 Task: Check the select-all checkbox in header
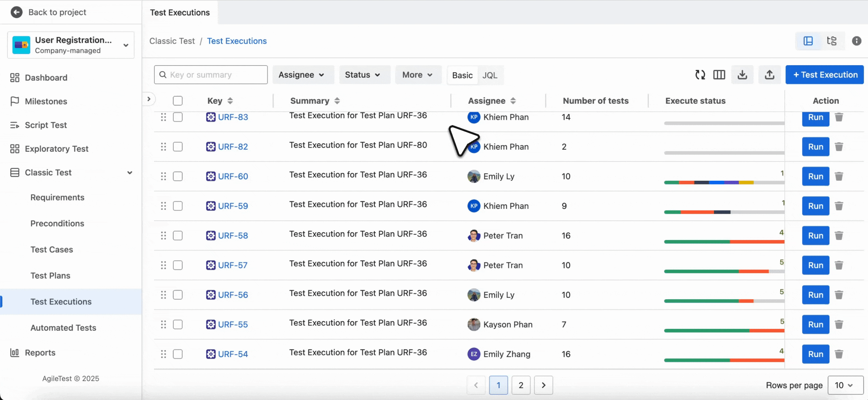click(x=178, y=100)
